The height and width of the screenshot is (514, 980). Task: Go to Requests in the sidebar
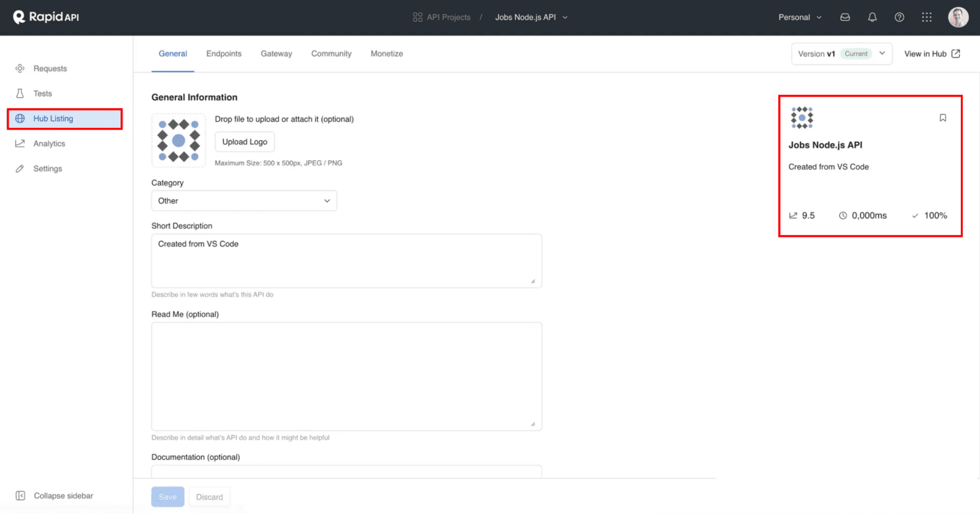pos(64,69)
